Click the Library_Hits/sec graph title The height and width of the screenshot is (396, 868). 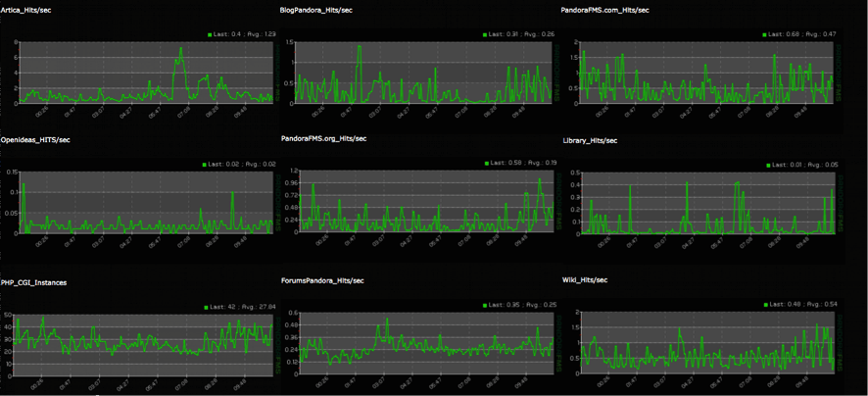click(590, 141)
